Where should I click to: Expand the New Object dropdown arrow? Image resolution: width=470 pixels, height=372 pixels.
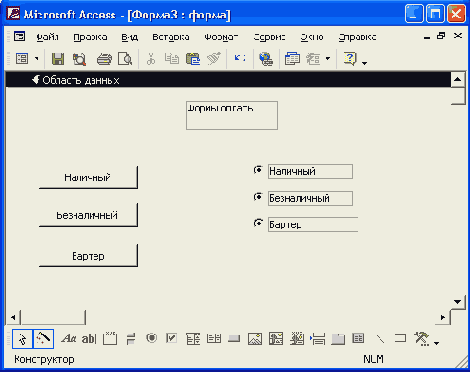point(328,59)
